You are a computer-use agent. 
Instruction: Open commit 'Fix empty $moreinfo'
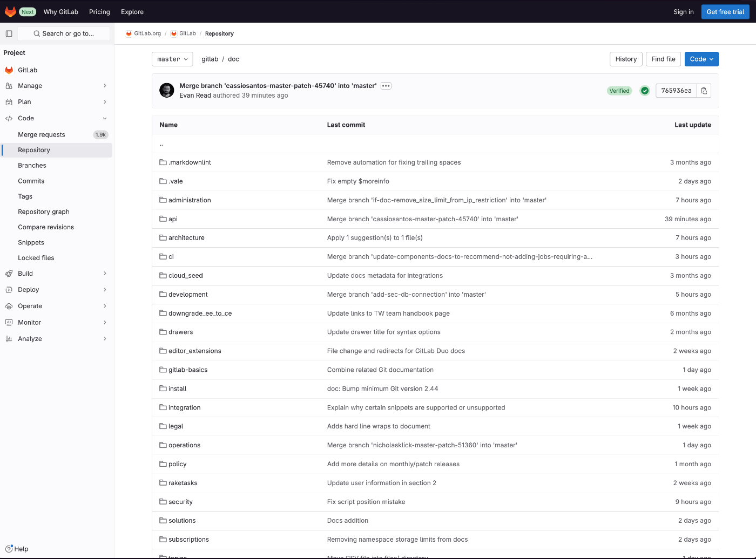tap(358, 181)
